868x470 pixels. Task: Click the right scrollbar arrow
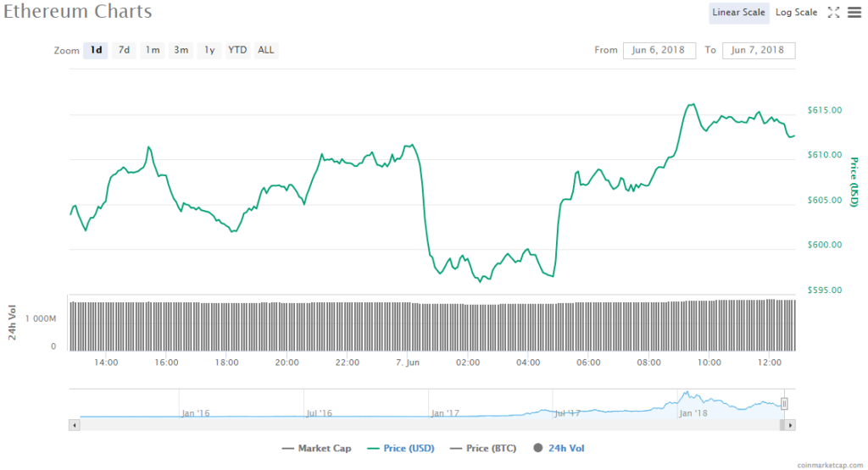tap(790, 425)
